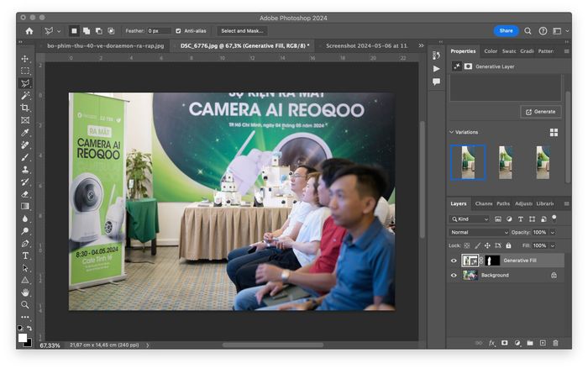Open the Search magnifier in top bar
The width and height of the screenshot is (588, 369).
(x=528, y=31)
